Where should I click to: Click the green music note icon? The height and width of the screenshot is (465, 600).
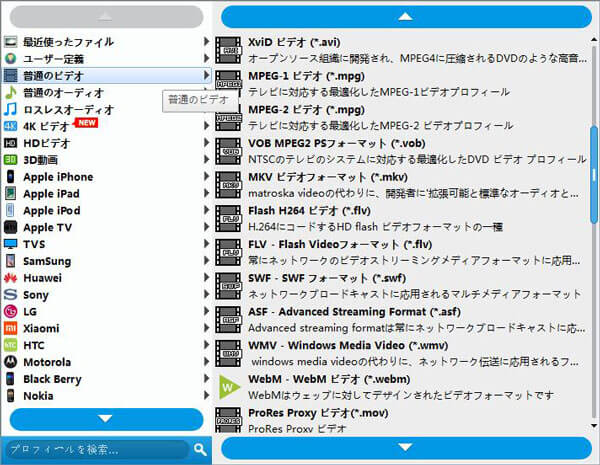10,92
